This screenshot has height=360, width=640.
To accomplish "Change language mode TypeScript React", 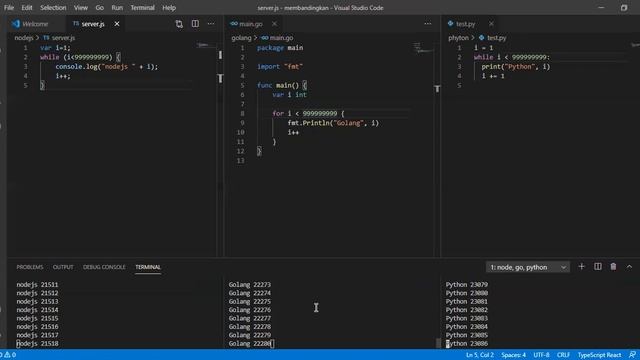I will point(599,355).
